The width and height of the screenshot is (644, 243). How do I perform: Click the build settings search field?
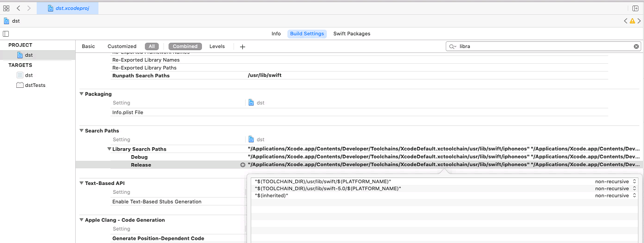tap(543, 46)
